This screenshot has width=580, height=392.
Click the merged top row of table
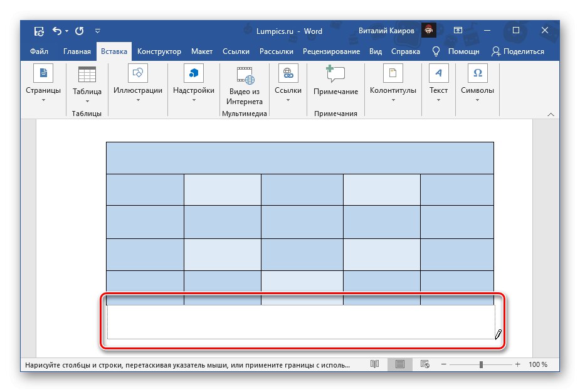pos(300,158)
